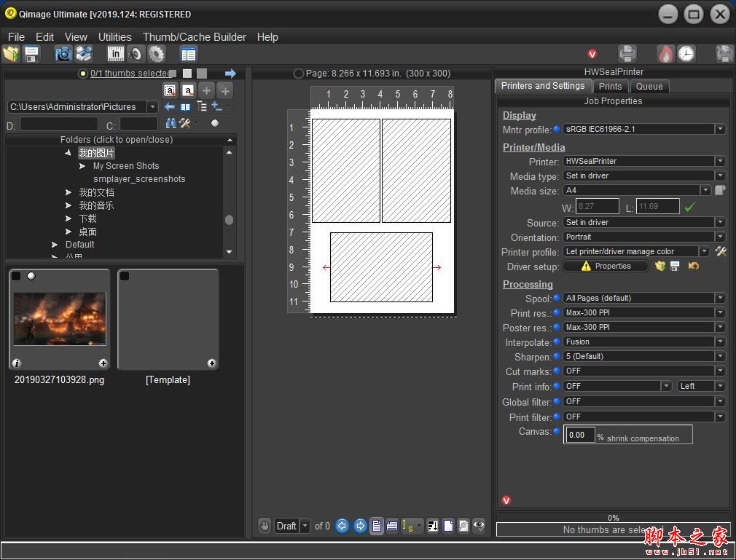736x560 pixels.
Task: Tick the checkbox on Template thumbnail
Action: tap(125, 276)
